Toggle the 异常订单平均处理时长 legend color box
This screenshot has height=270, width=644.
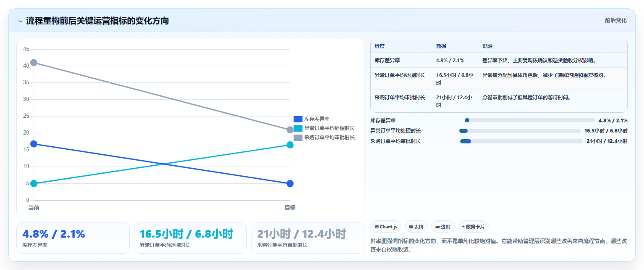point(298,128)
